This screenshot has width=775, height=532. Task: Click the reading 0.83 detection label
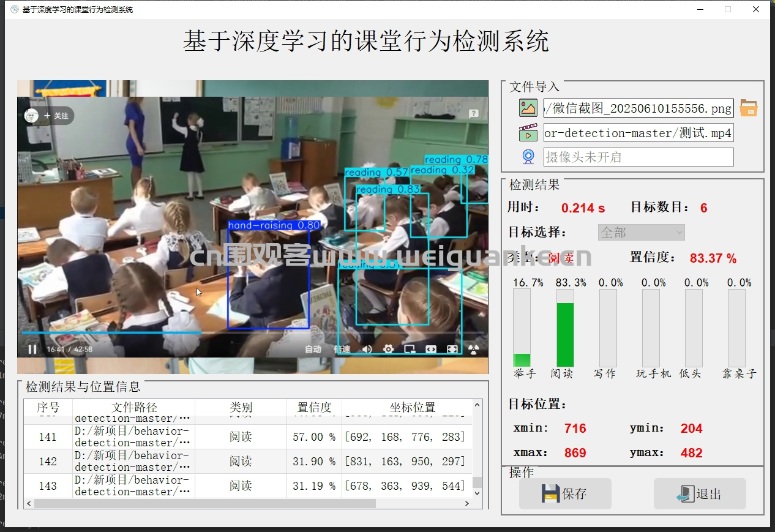coord(388,190)
